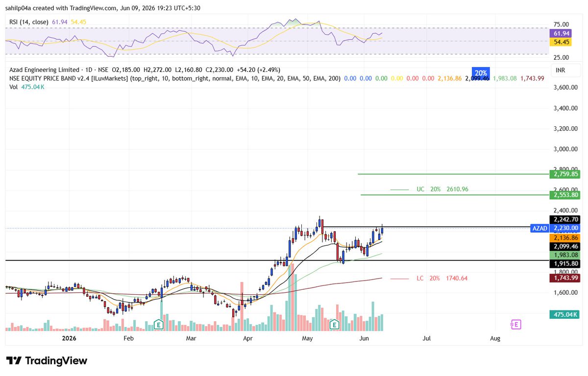This screenshot has width=588, height=376.
Task: Click the May label on time axis
Action: (x=307, y=338)
